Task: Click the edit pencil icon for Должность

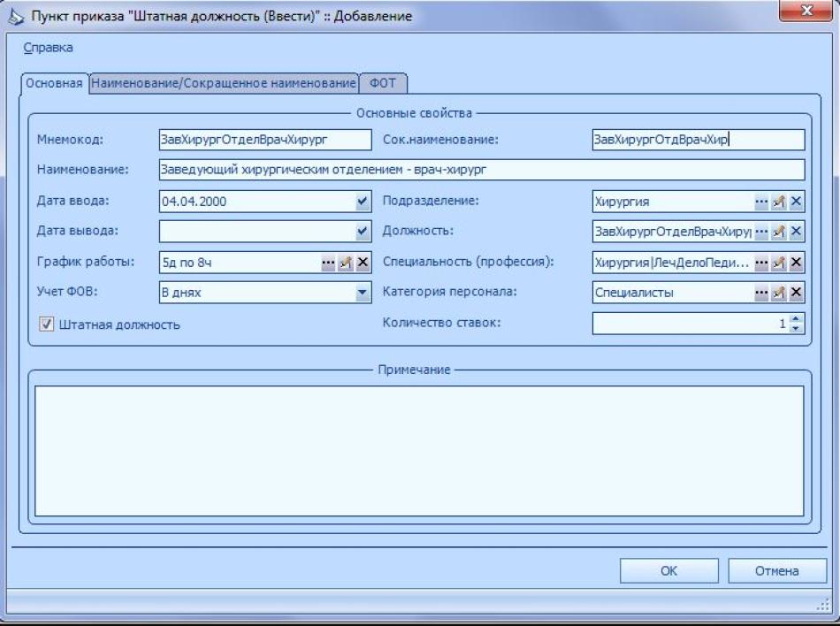Action: coord(778,232)
